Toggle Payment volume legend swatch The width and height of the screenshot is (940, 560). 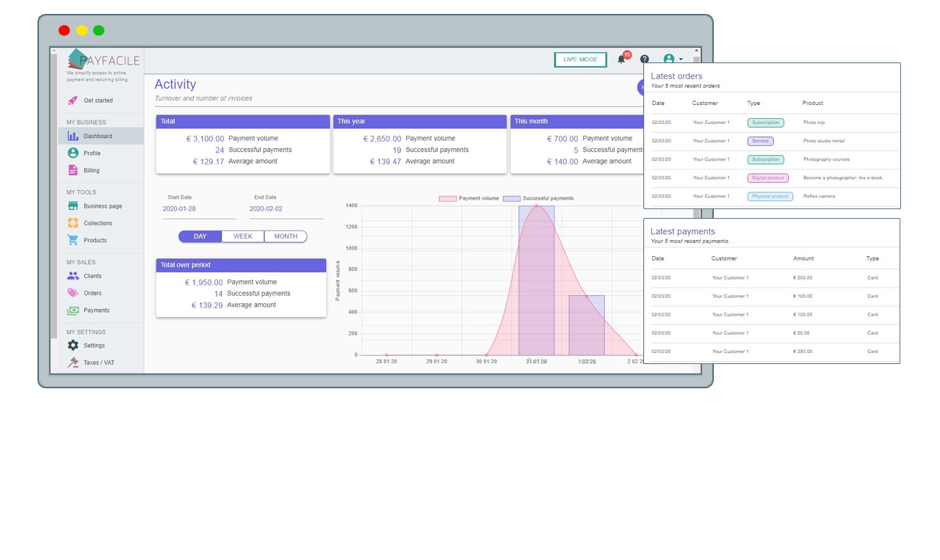point(447,199)
